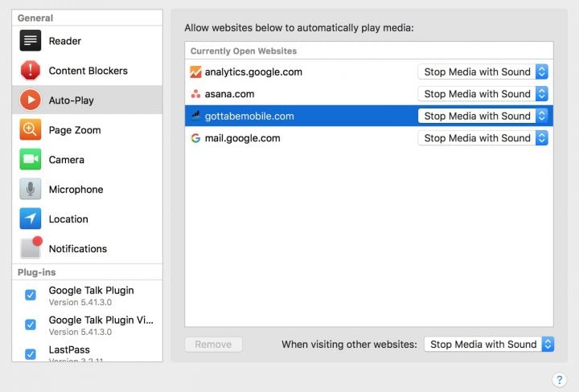
Task: Select the gottabemobile.com website name
Action: [249, 116]
